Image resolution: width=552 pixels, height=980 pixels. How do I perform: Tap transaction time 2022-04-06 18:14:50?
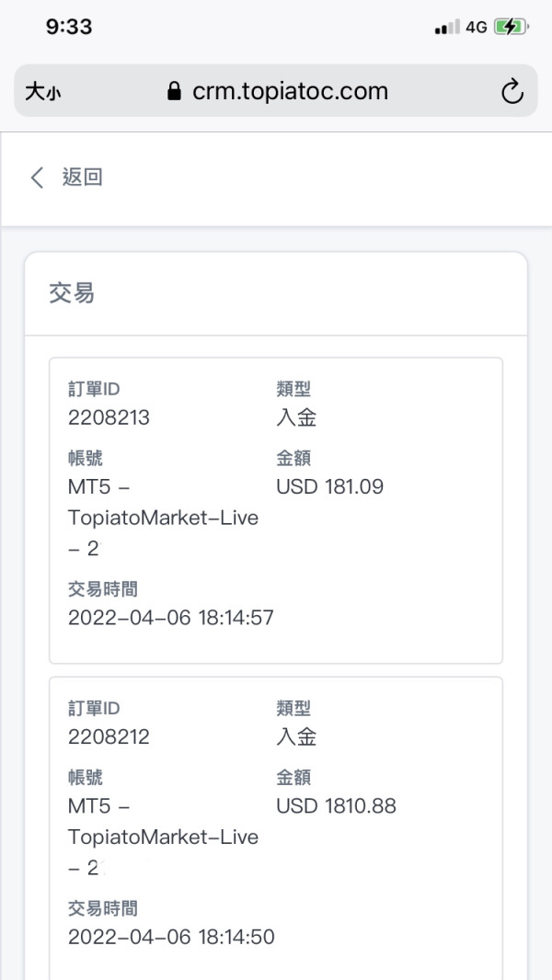171,938
